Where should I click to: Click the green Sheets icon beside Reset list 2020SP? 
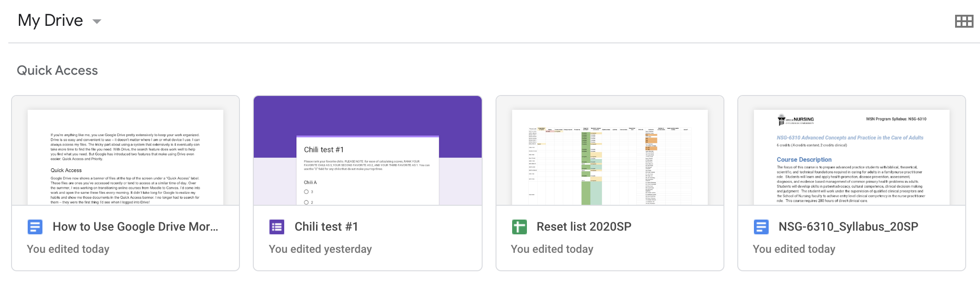519,227
